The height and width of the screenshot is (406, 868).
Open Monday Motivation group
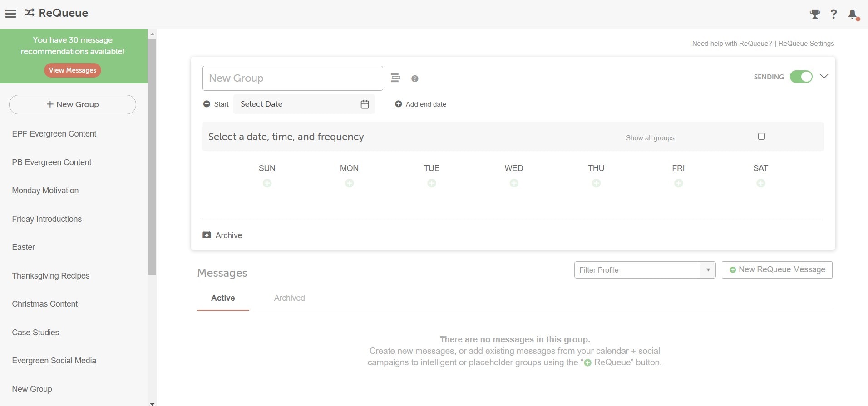(x=45, y=191)
